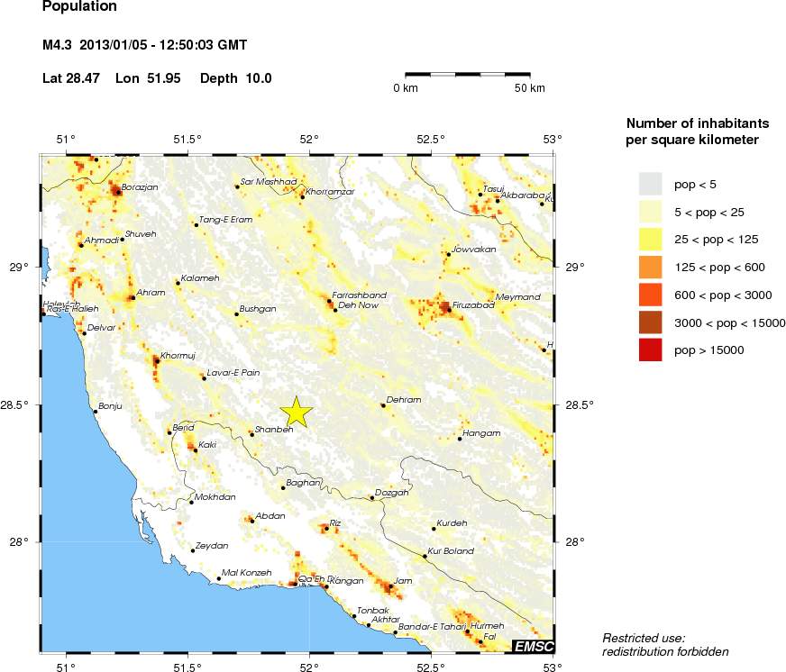Click the 'Dozgah' town label
The image size is (786, 672).
(392, 493)
